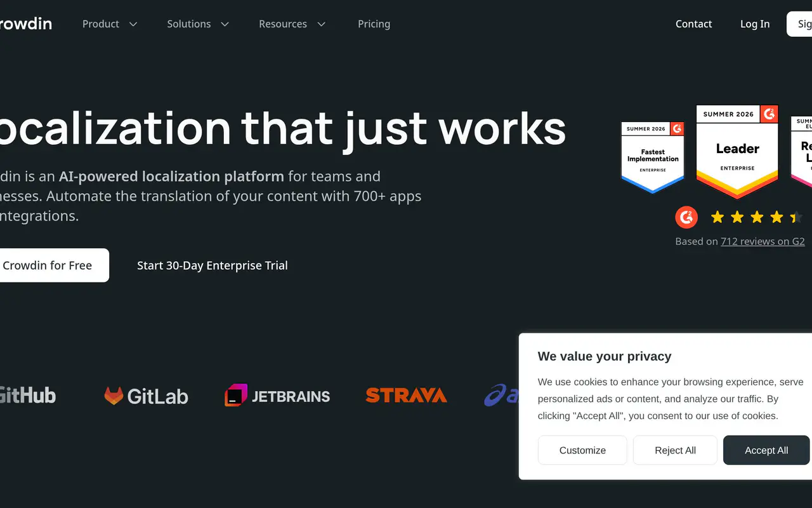Open the Fastest Implementation G2 badge
Screen dimensions: 812x508
coord(653,157)
